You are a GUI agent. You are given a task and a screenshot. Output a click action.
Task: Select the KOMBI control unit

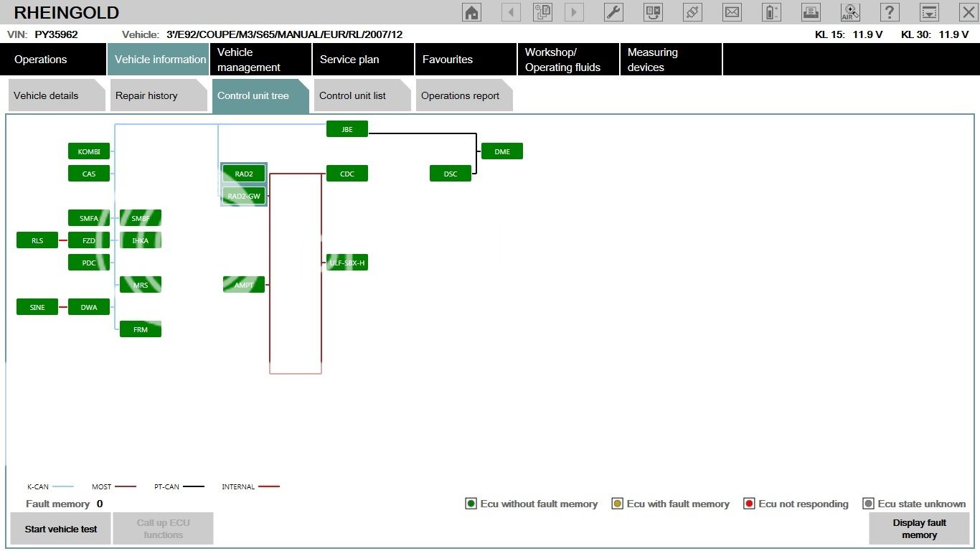89,151
